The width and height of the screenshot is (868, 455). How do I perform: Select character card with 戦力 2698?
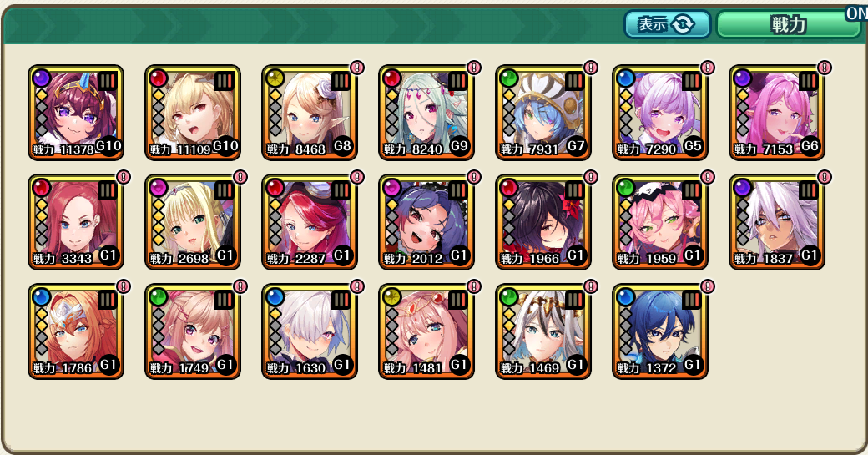coord(193,222)
